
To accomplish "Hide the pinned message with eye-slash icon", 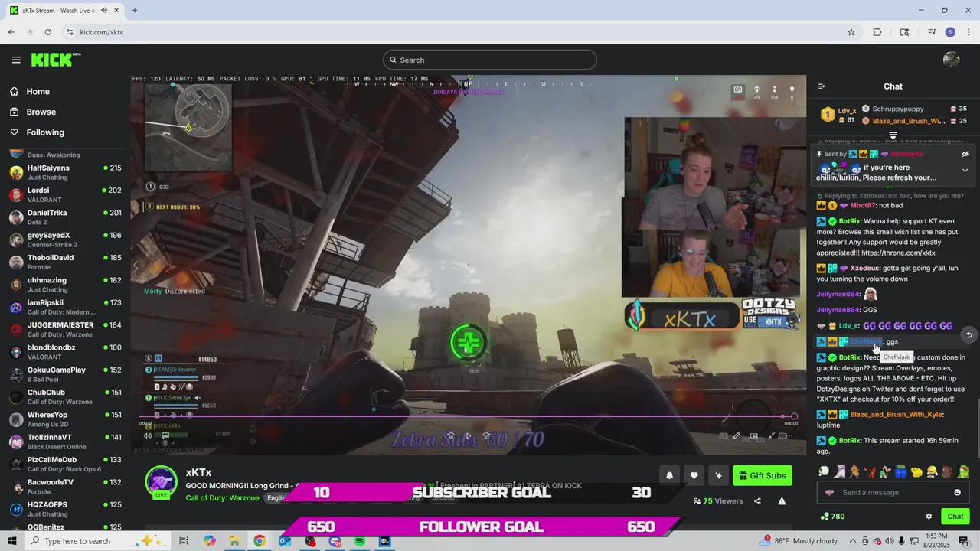I will click(x=965, y=154).
